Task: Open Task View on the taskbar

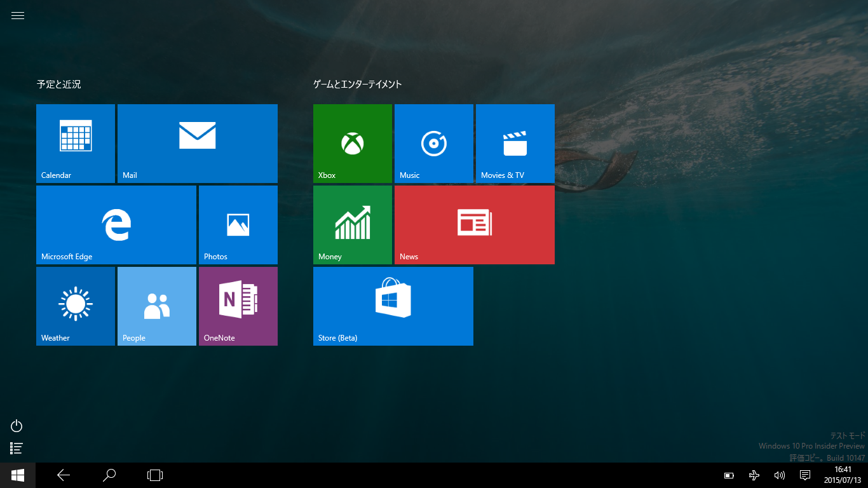Action: coord(155,475)
